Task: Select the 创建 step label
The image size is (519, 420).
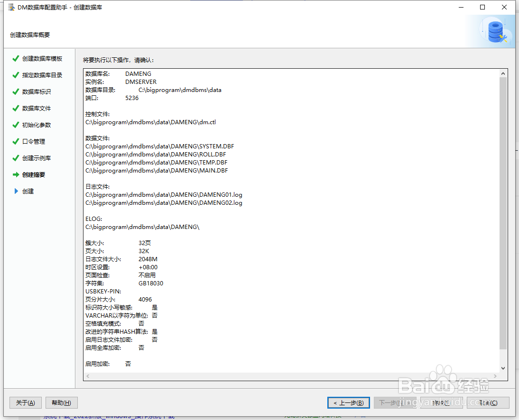Action: click(28, 191)
